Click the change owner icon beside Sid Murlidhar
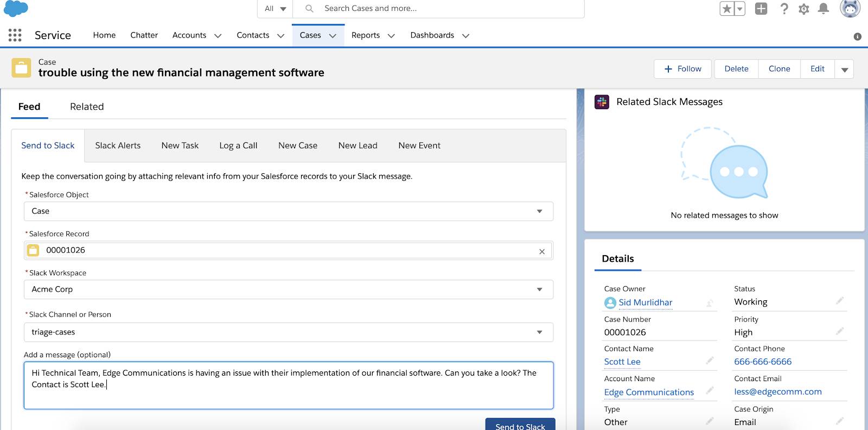The image size is (868, 430). 710,303
